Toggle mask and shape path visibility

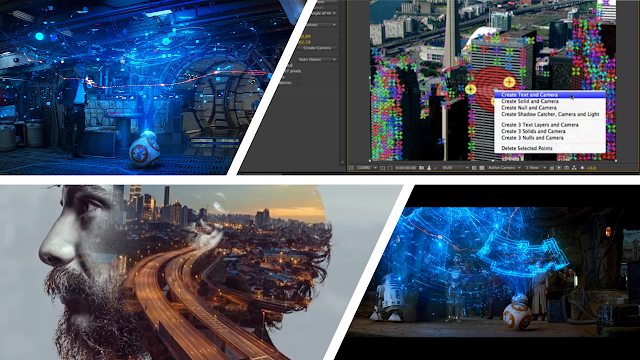pos(390,168)
